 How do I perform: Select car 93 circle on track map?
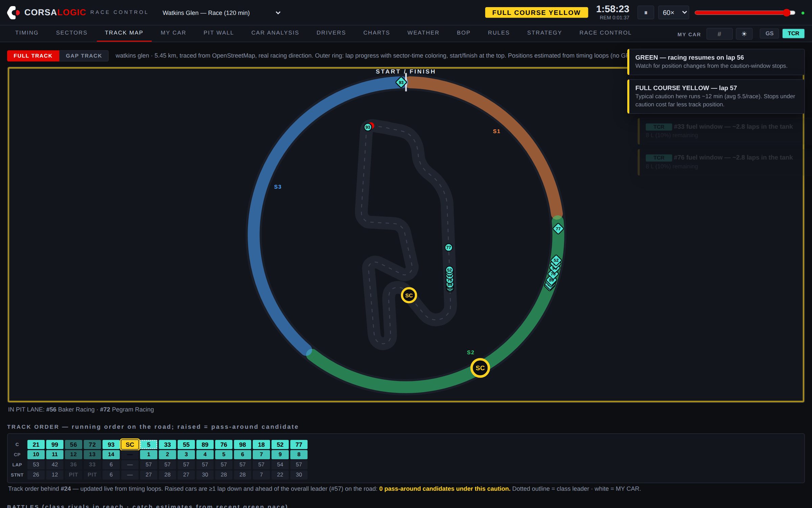click(x=368, y=127)
